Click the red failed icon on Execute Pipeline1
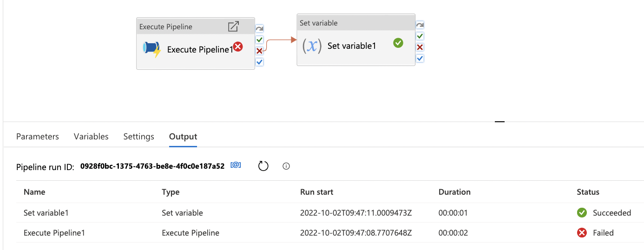Image resolution: width=644 pixels, height=250 pixels. tap(238, 46)
